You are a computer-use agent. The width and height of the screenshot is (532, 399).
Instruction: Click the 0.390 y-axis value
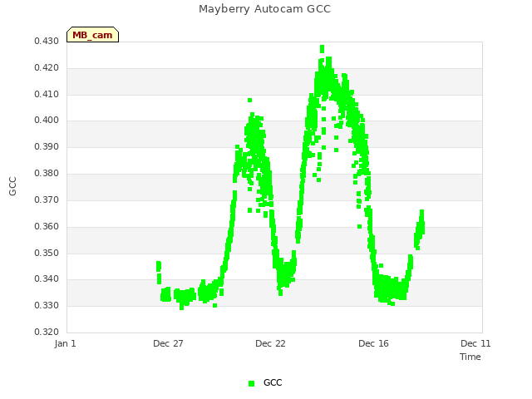click(47, 147)
